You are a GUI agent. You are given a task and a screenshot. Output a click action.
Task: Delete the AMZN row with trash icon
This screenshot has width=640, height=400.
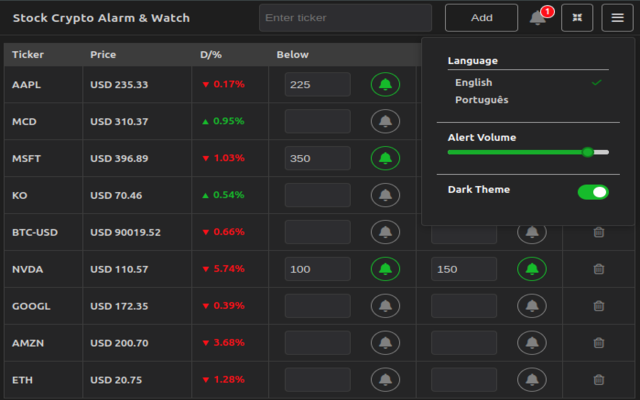pyautogui.click(x=599, y=343)
